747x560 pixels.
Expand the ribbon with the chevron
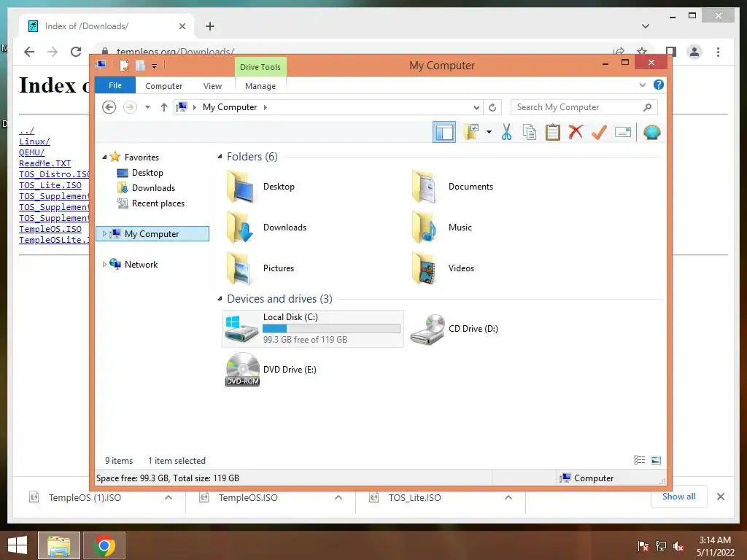[x=642, y=85]
